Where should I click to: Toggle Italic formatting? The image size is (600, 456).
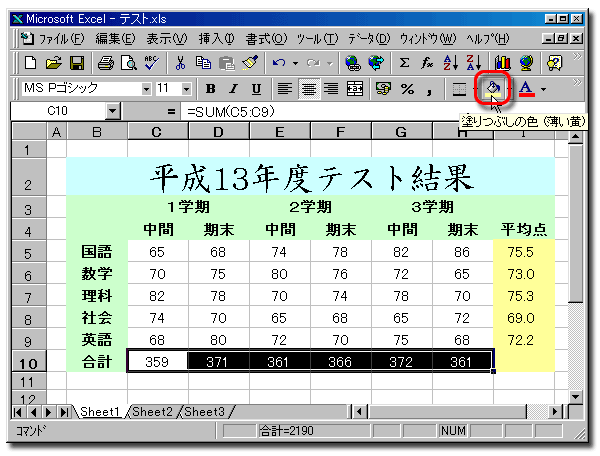click(233, 89)
